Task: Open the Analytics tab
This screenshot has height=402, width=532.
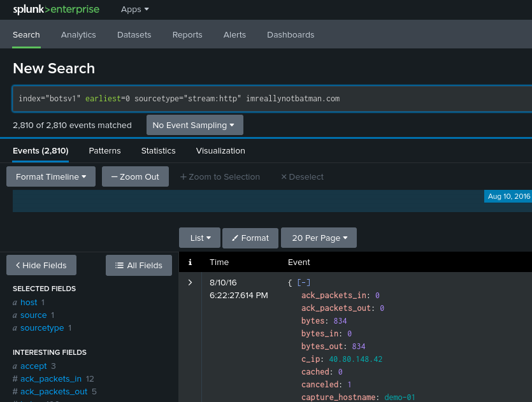Action: [x=78, y=34]
